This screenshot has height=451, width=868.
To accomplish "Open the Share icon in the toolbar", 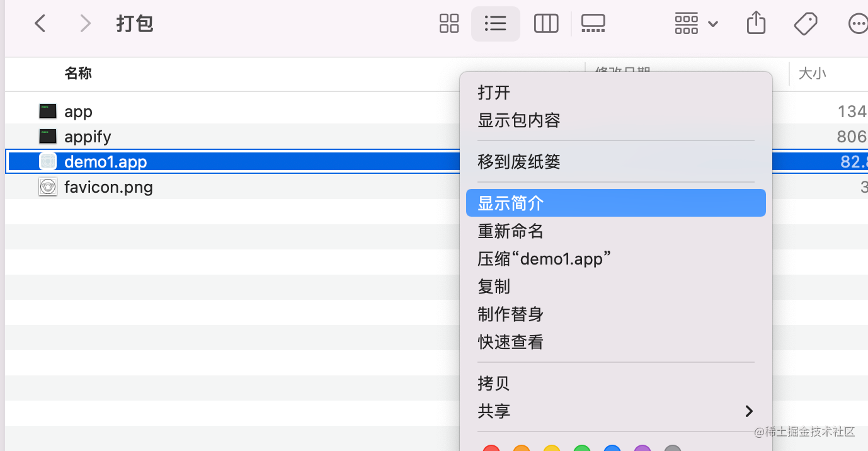I will (755, 23).
